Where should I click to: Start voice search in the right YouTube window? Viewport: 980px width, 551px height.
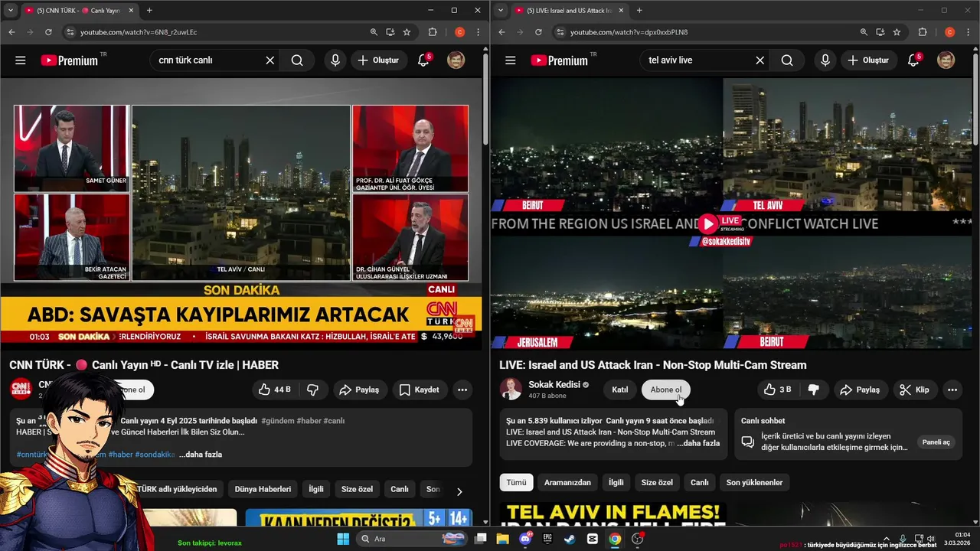[x=825, y=60]
